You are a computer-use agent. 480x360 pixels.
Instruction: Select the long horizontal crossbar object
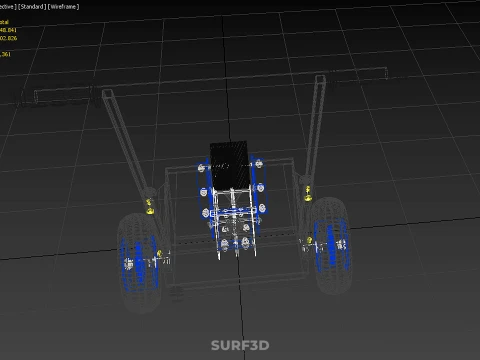tap(211, 85)
